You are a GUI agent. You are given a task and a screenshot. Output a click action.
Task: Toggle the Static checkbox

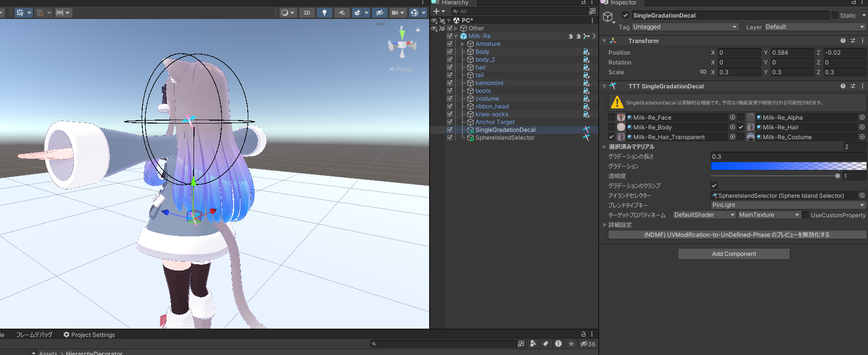(x=835, y=16)
